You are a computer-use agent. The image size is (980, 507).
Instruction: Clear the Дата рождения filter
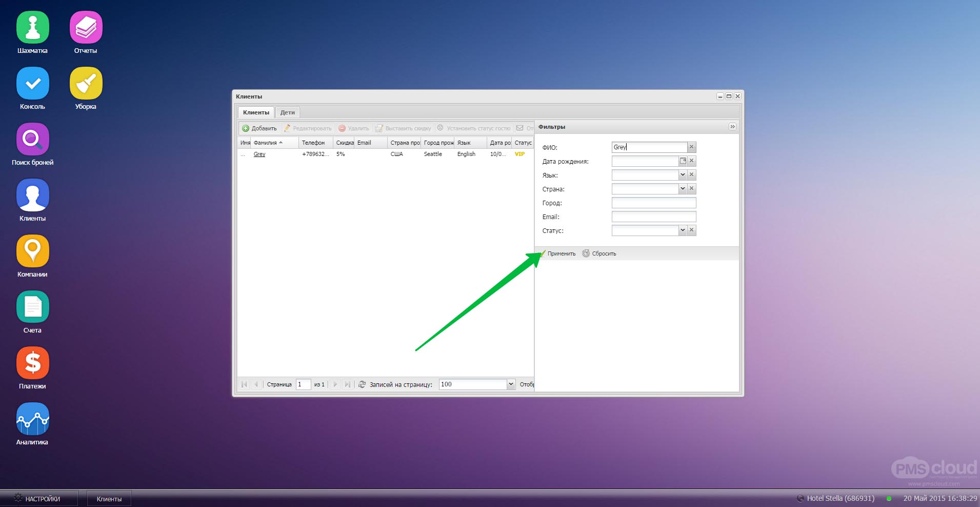click(x=691, y=161)
